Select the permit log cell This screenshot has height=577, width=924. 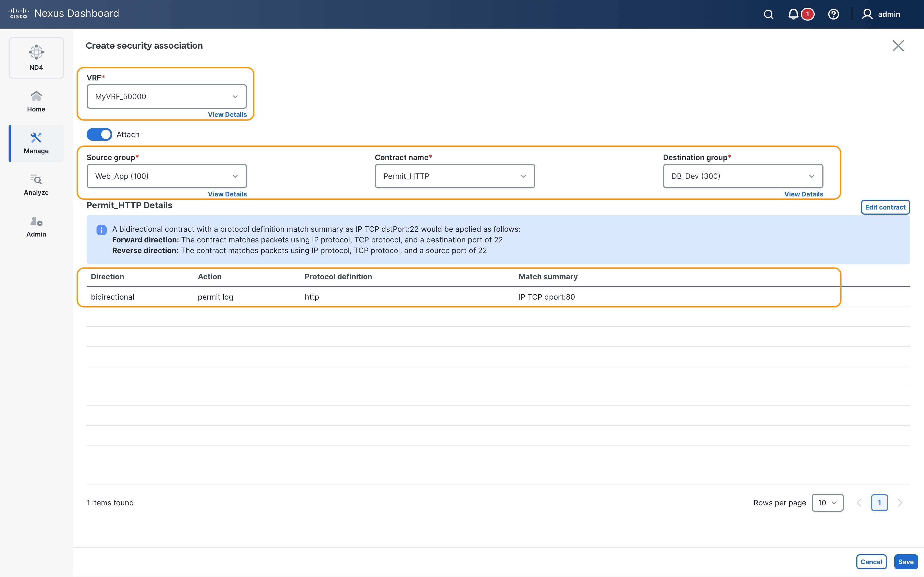tap(215, 297)
